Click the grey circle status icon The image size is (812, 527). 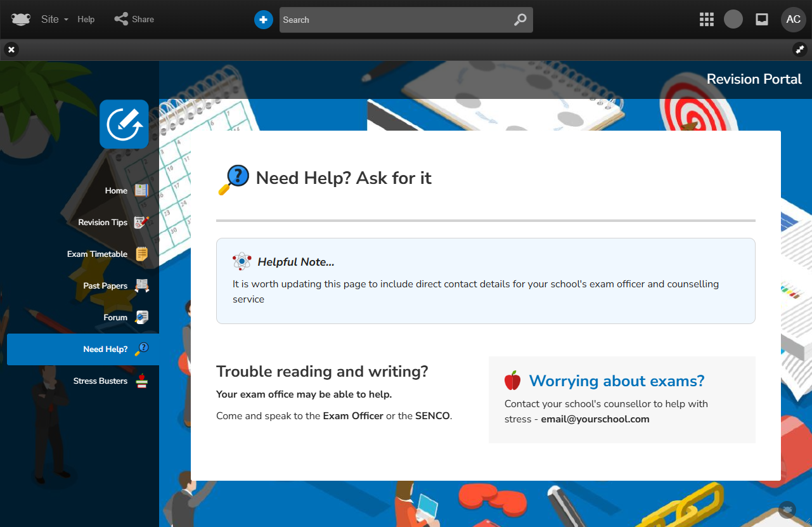733,19
